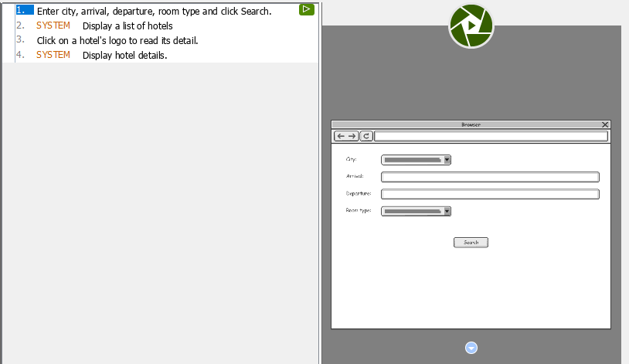Close the wireframe Browser window
Viewport: 629px width, 364px height.
605,124
